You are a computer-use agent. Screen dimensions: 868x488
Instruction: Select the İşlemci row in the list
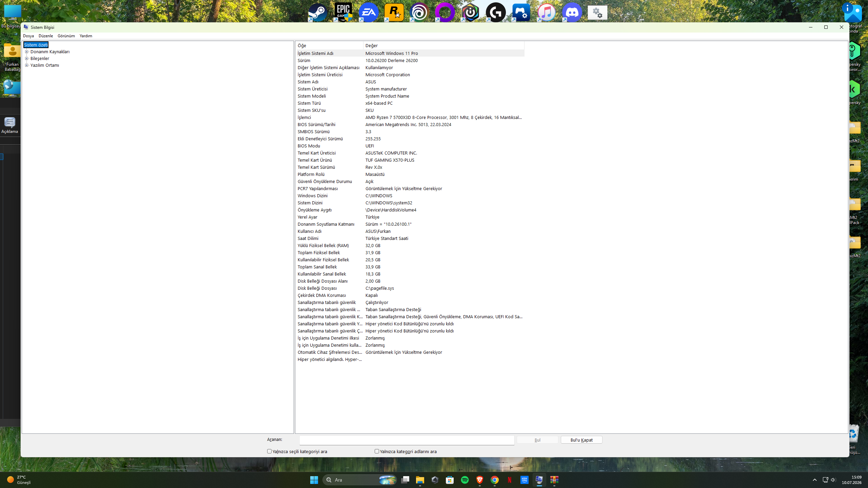pyautogui.click(x=410, y=117)
